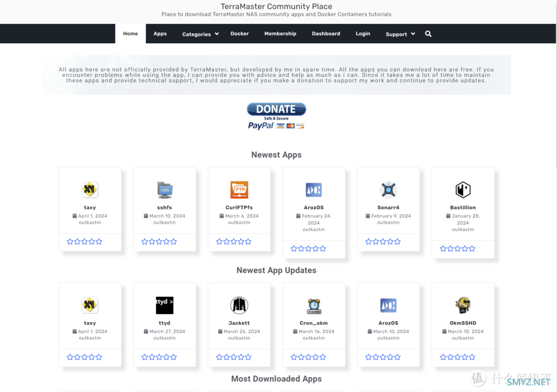The image size is (557, 392).
Task: Click the Newest App Updates heading
Action: 276,270
